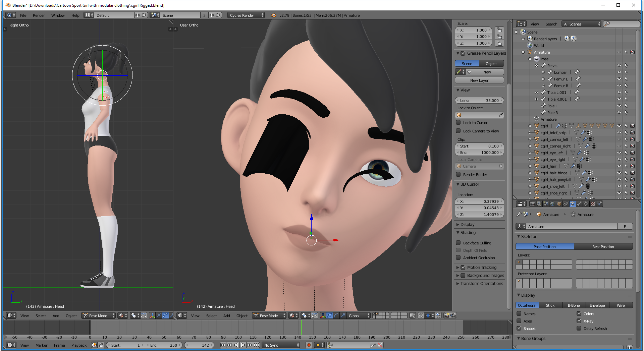Pin the properties context with pushpin
Viewport: 644px width, 351px height.
[x=519, y=214]
